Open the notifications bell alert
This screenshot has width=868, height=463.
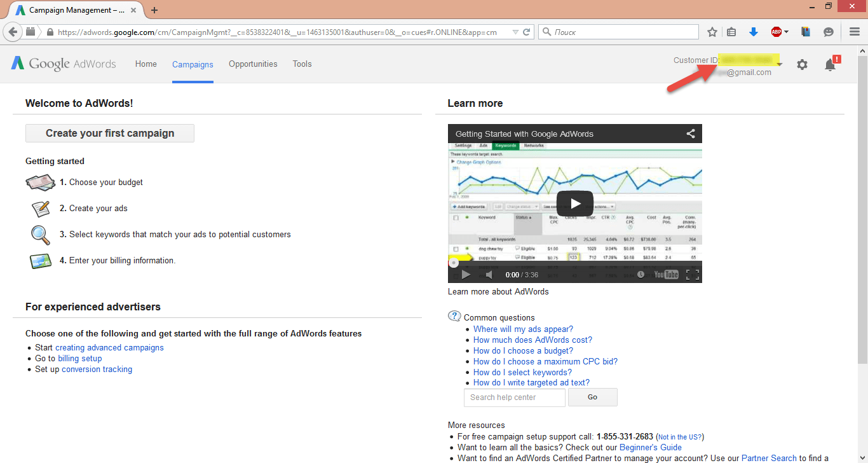[831, 64]
